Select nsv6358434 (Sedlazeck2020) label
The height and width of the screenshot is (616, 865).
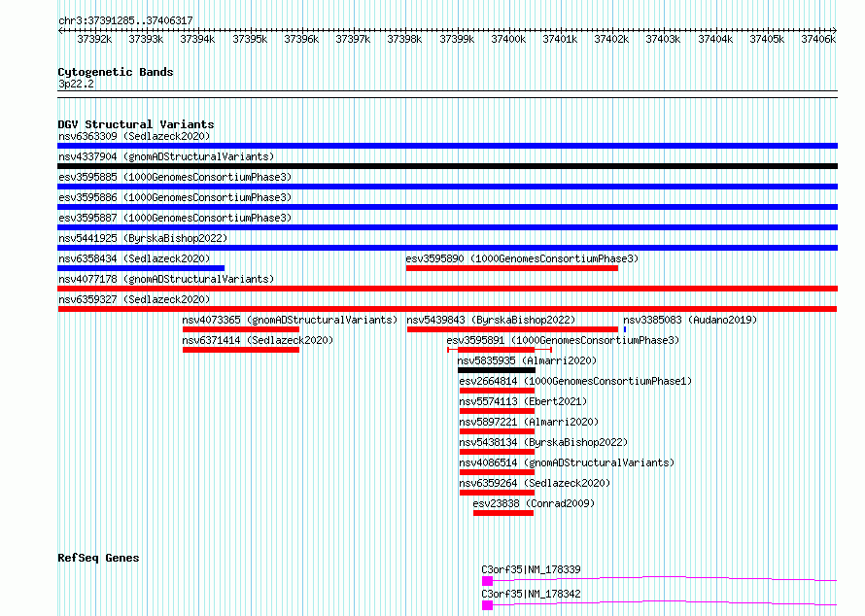click(x=134, y=258)
